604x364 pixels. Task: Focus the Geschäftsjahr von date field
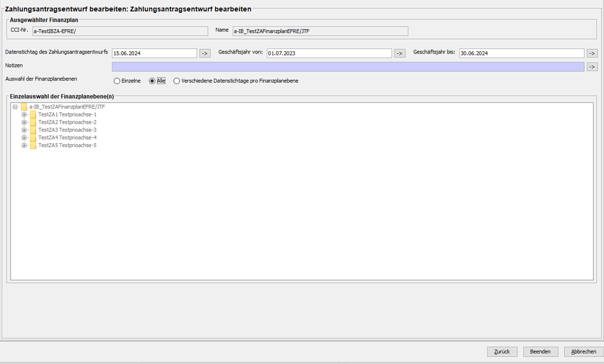pyautogui.click(x=329, y=53)
